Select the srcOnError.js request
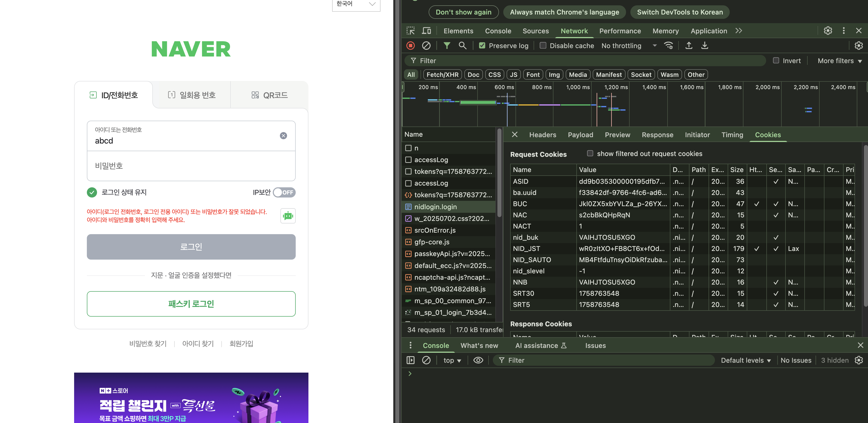Image resolution: width=868 pixels, height=423 pixels. click(x=449, y=230)
